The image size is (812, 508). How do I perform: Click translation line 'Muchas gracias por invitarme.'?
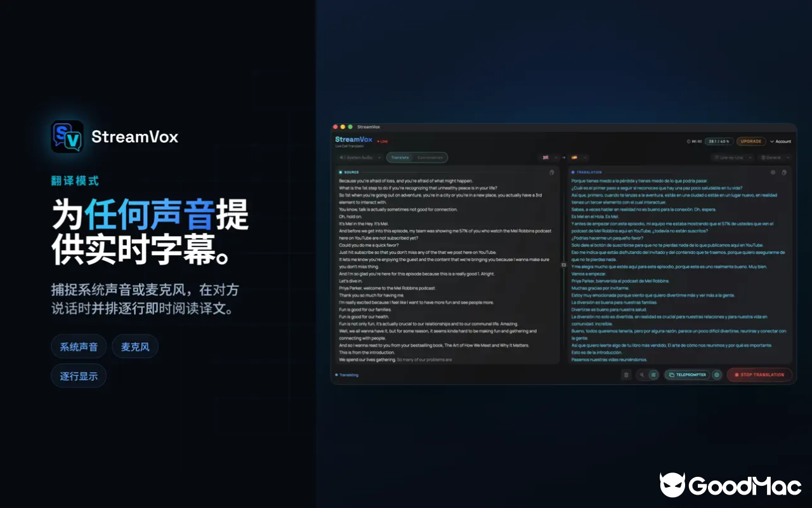pos(599,288)
